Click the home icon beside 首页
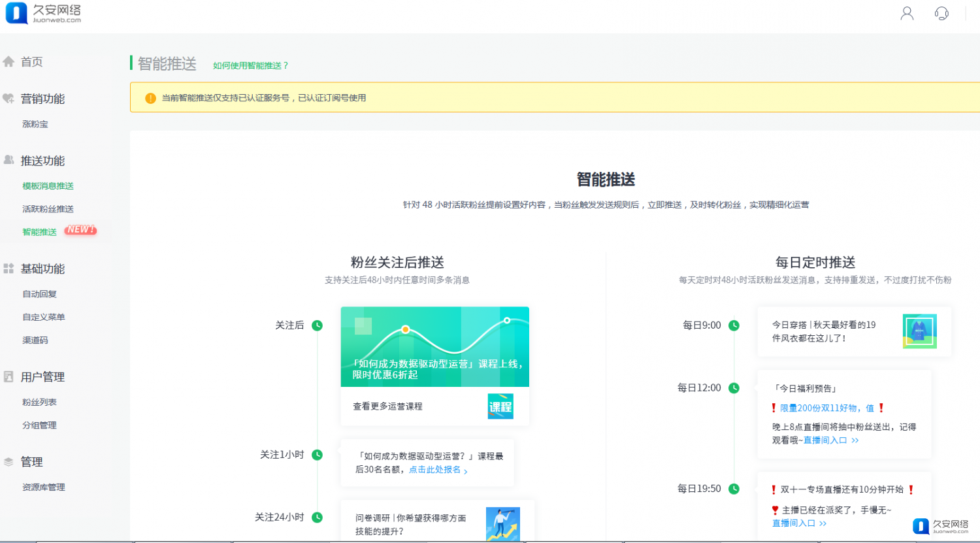The image size is (980, 543). 8,61
